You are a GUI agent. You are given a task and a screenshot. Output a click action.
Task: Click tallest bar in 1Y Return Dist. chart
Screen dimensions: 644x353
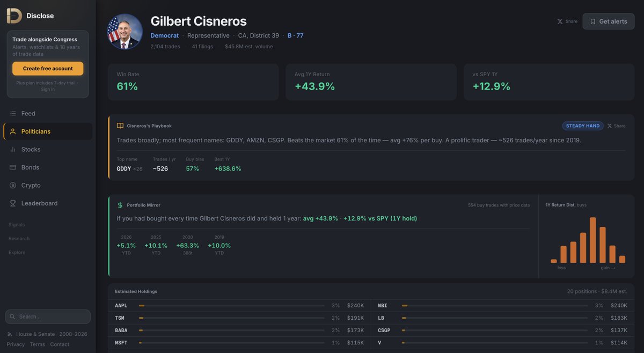click(x=593, y=240)
